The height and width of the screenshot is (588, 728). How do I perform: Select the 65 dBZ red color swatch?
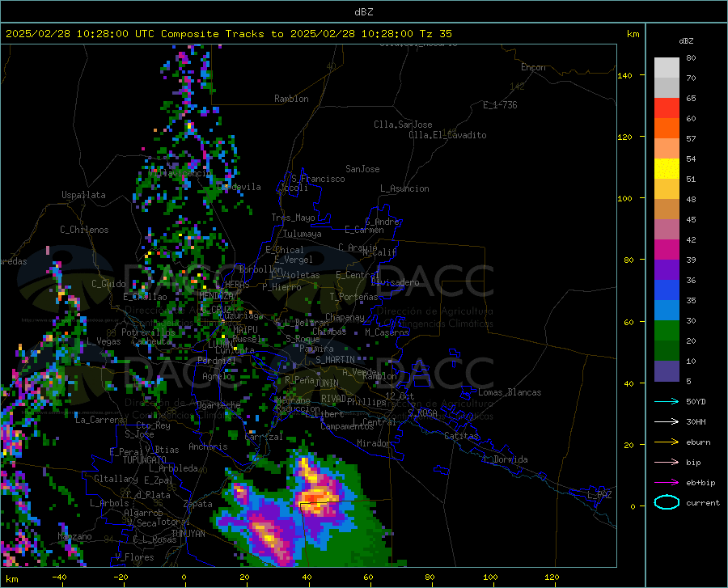point(667,108)
